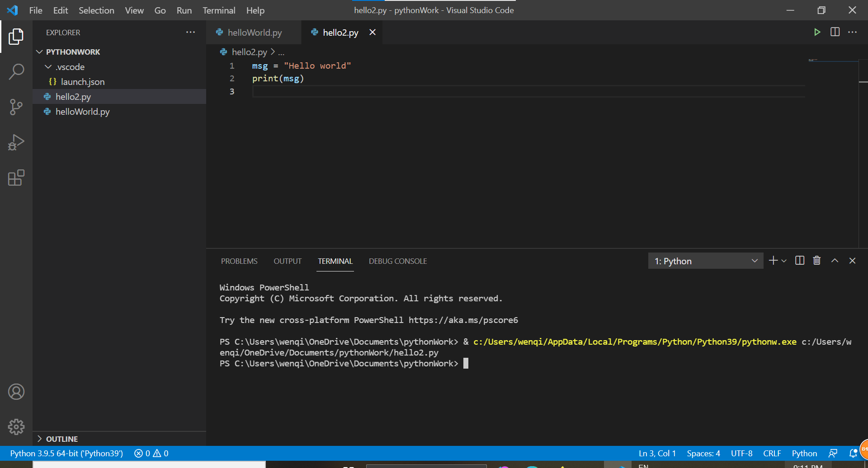Open the Manage settings gear

[16, 426]
